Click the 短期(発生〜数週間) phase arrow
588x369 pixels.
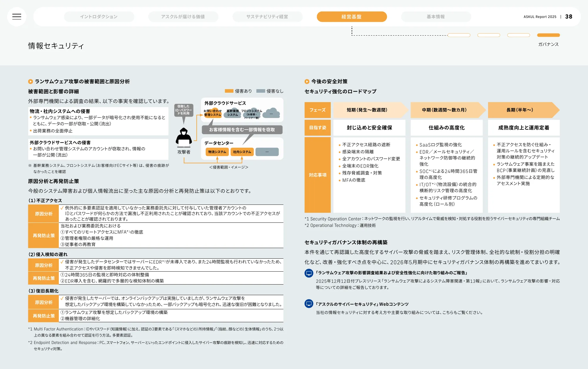point(371,110)
